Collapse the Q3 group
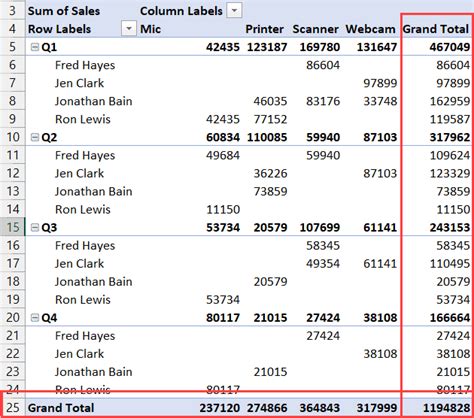The height and width of the screenshot is (418, 474). tap(35, 227)
